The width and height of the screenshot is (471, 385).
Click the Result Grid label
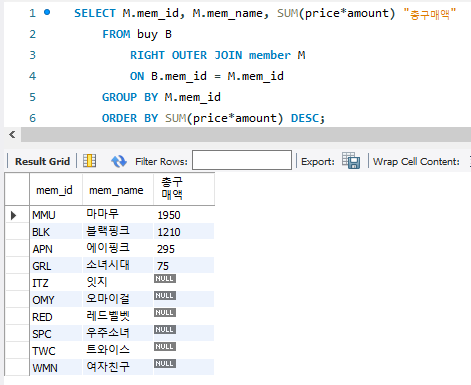(43, 161)
